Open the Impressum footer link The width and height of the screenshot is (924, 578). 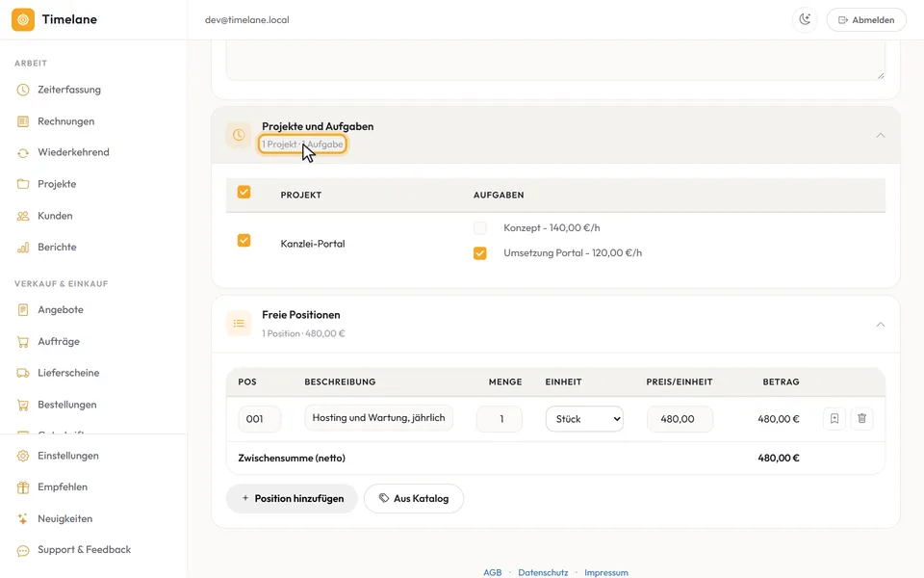pyautogui.click(x=605, y=572)
